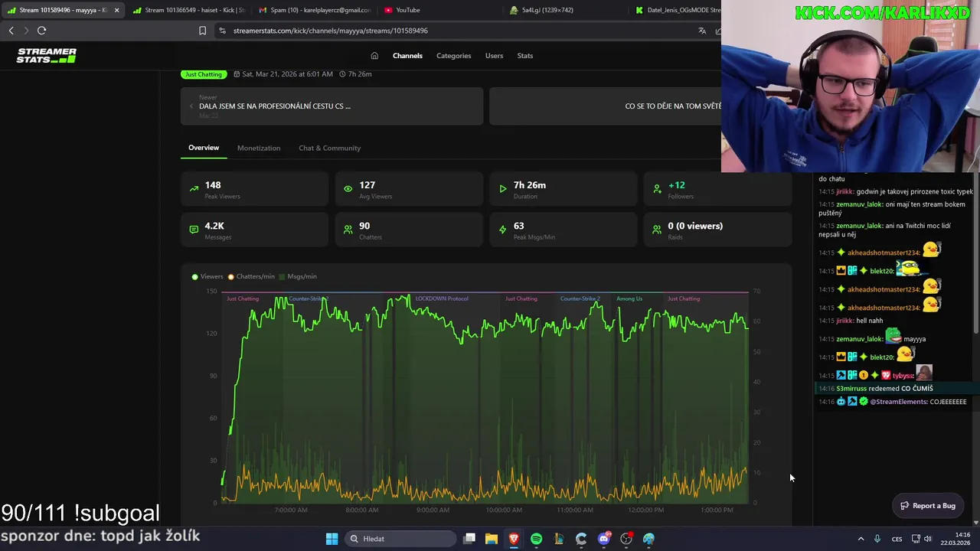This screenshot has height=551, width=980.
Task: Open Discord from the taskbar
Action: pos(604,539)
